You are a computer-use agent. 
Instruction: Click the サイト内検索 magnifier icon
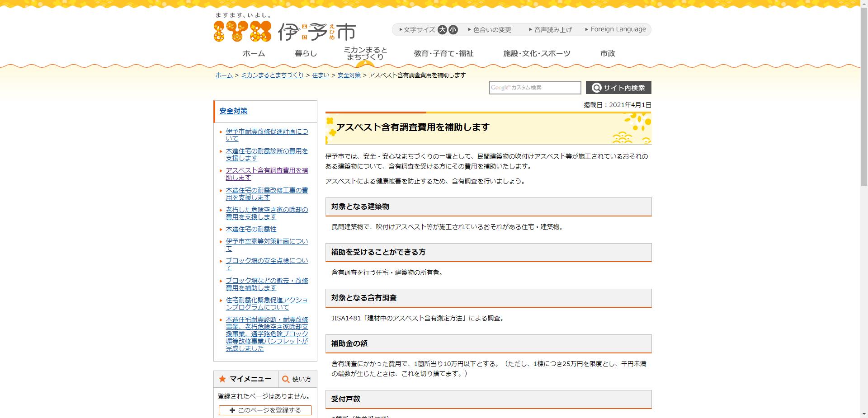(597, 88)
